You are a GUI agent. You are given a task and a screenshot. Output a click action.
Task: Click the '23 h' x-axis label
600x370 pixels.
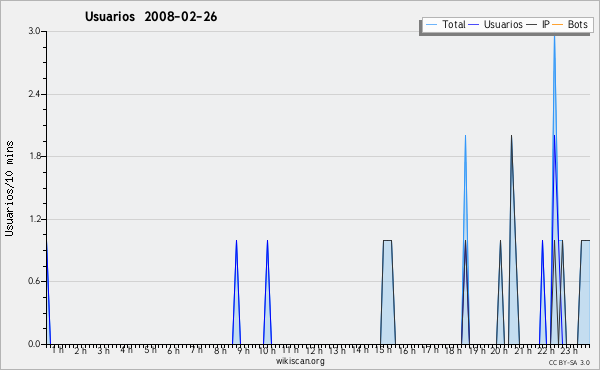click(x=569, y=350)
